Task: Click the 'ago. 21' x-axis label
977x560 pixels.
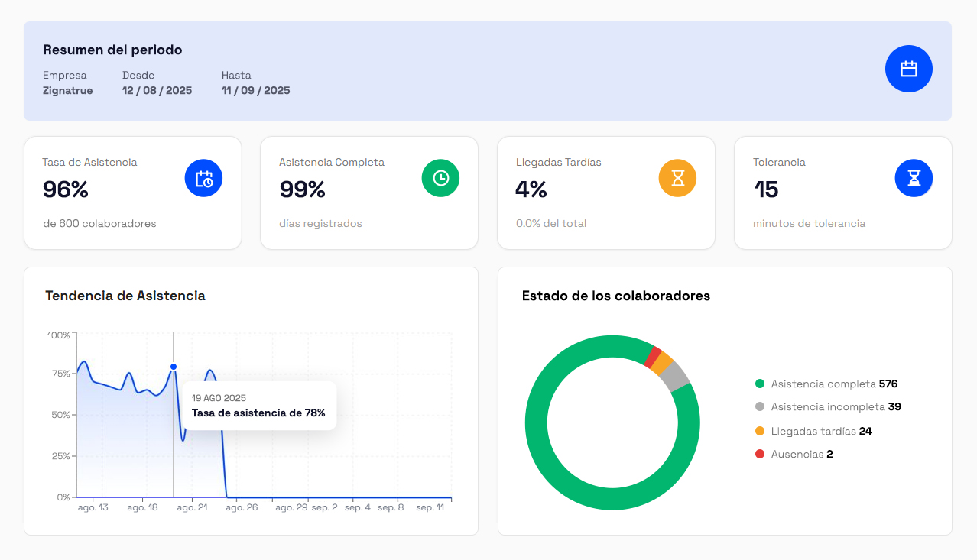Action: click(192, 507)
